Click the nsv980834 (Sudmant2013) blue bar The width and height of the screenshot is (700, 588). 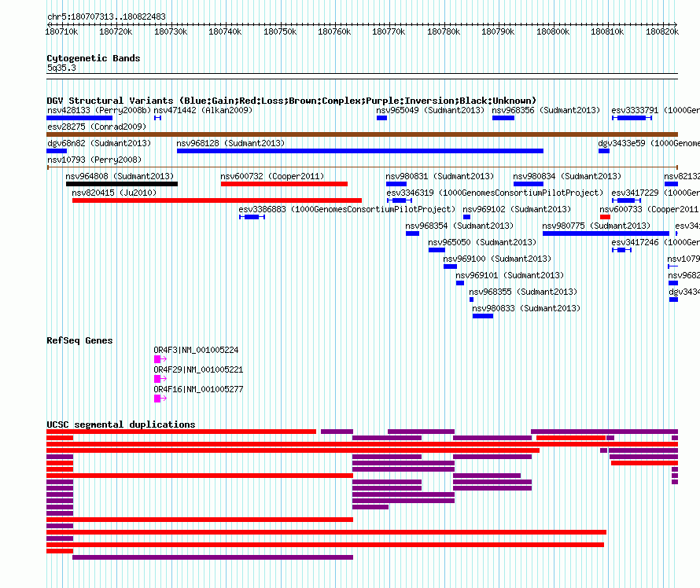pyautogui.click(x=529, y=184)
